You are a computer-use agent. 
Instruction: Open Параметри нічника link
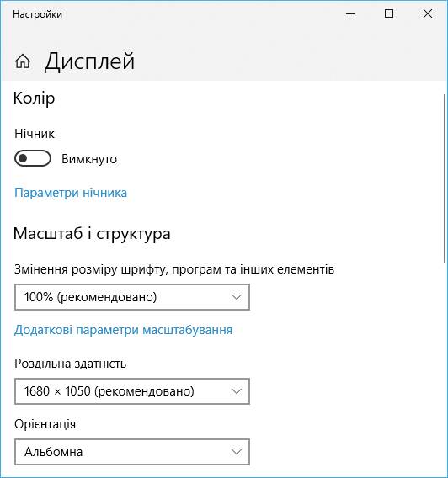click(x=71, y=193)
